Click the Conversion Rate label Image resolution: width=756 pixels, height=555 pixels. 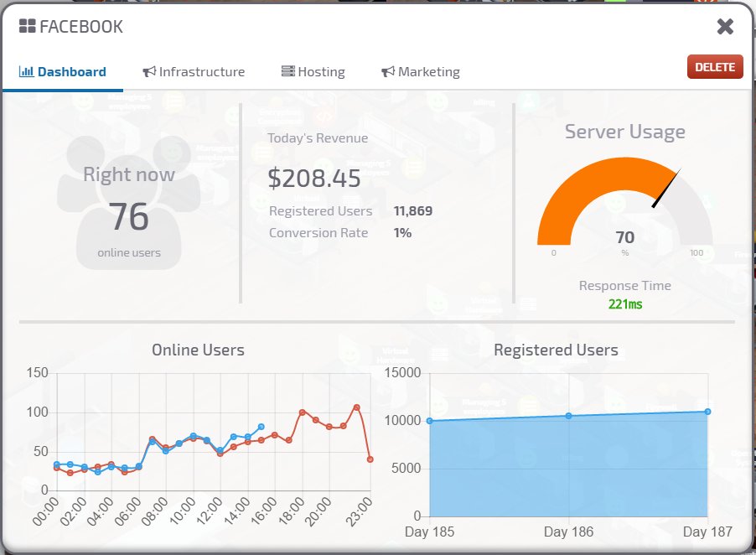click(x=318, y=233)
